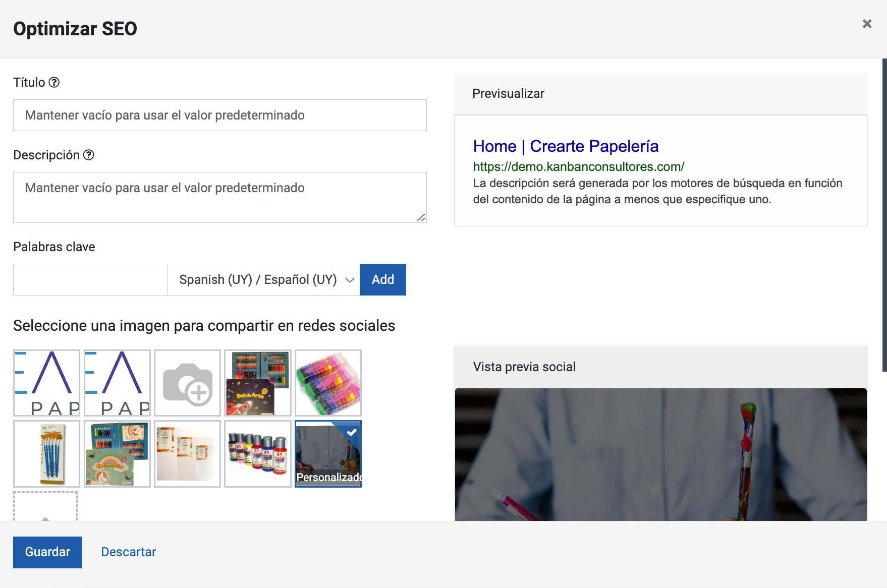Open the Descripción help tooltip
The image size is (887, 588).
[89, 155]
